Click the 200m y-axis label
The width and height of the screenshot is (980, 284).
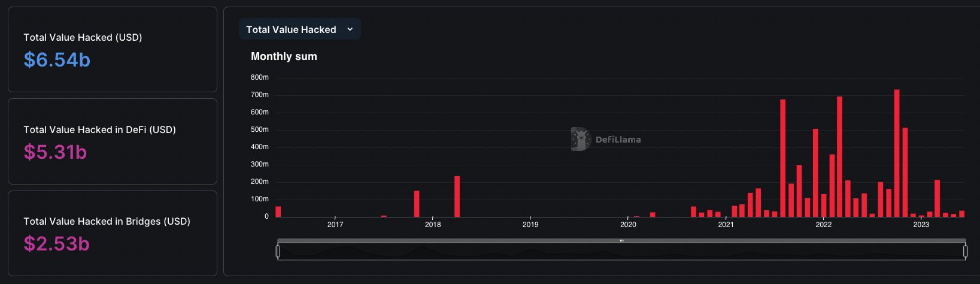[x=260, y=182]
